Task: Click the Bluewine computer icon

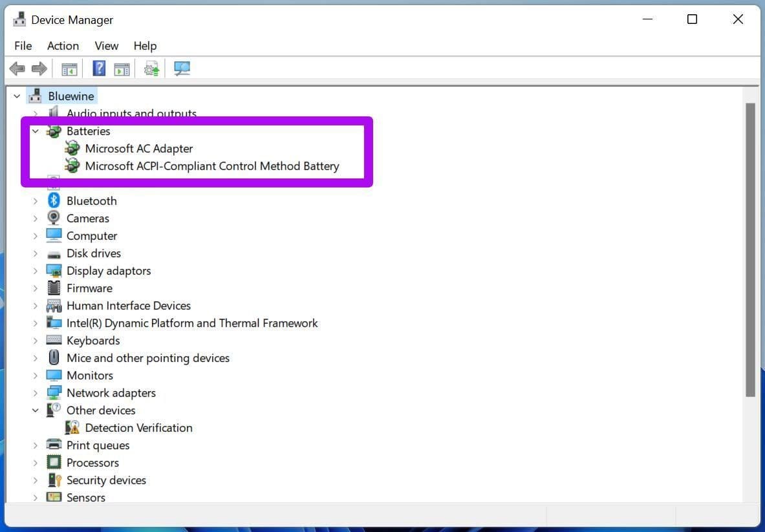Action: [35, 96]
